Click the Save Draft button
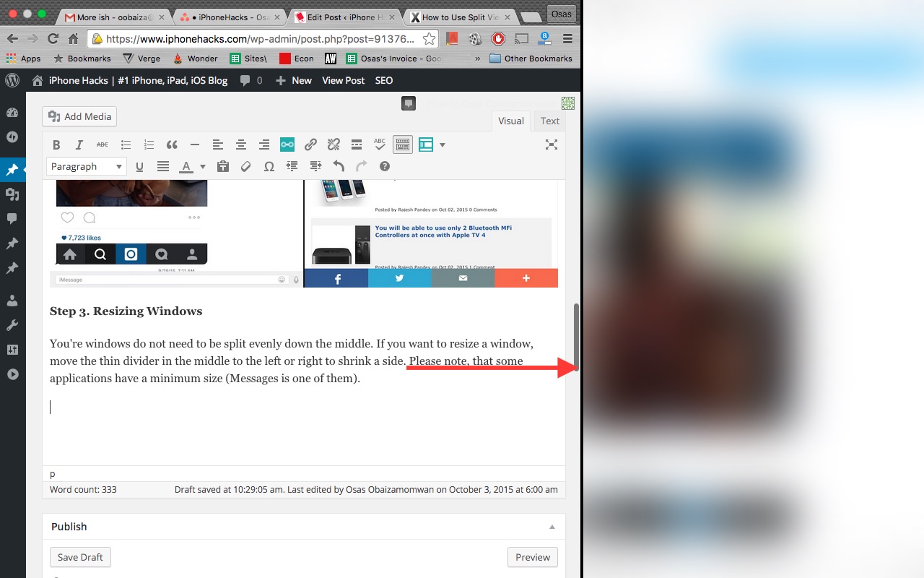 point(80,557)
